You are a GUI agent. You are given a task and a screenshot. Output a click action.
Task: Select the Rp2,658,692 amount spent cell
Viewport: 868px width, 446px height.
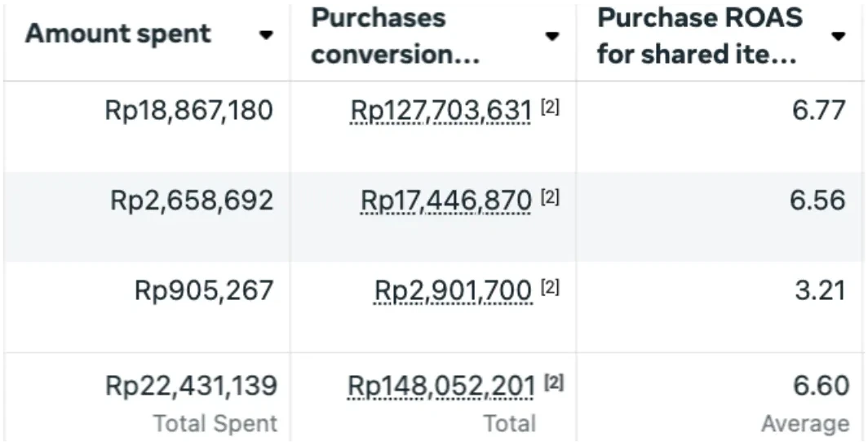point(192,200)
